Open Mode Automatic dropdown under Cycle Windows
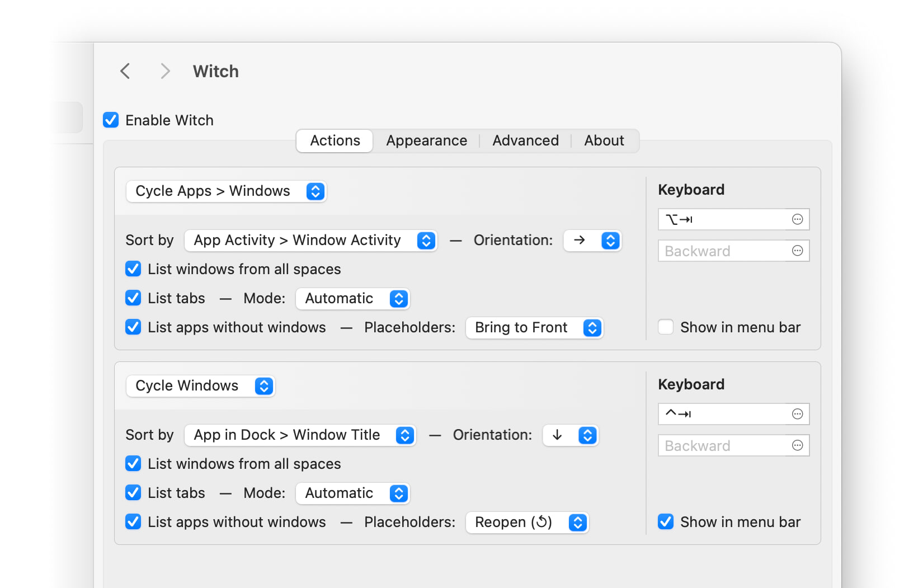 tap(352, 493)
